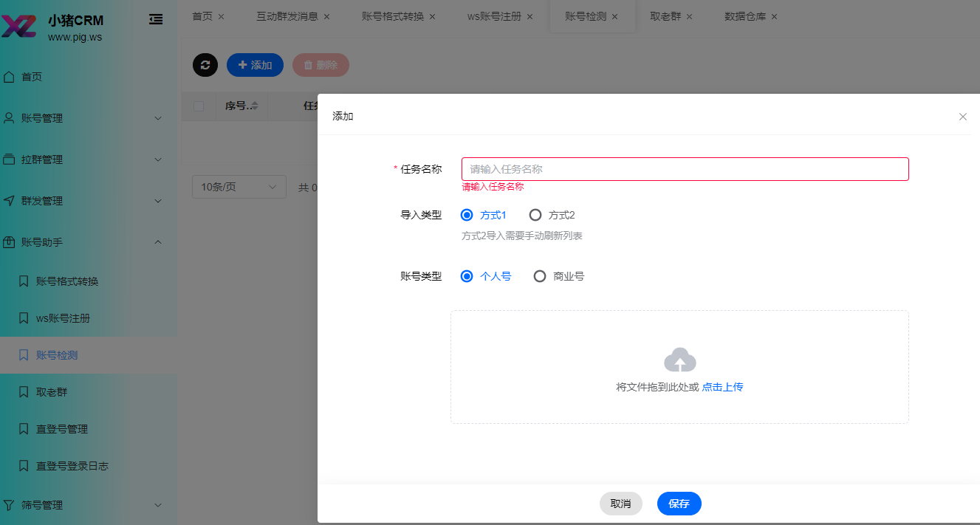Click 取消 in the dialog

click(x=620, y=504)
